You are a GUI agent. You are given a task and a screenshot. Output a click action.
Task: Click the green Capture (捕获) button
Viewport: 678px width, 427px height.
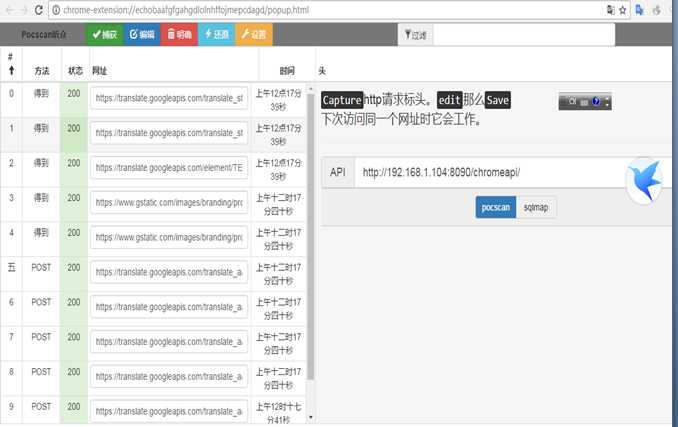pos(106,34)
